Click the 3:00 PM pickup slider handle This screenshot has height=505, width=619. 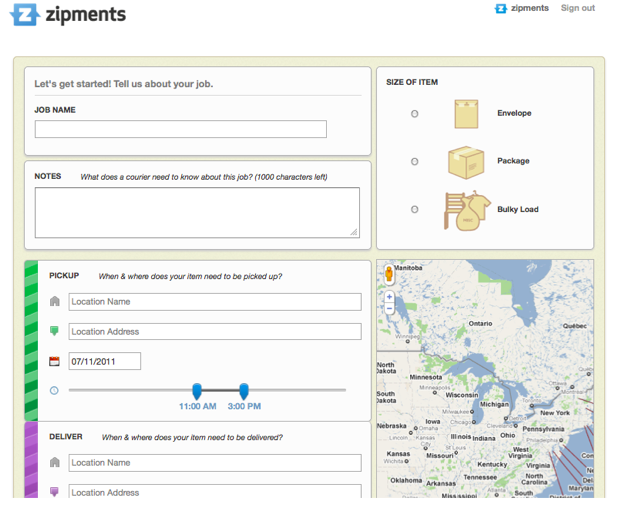(x=244, y=390)
